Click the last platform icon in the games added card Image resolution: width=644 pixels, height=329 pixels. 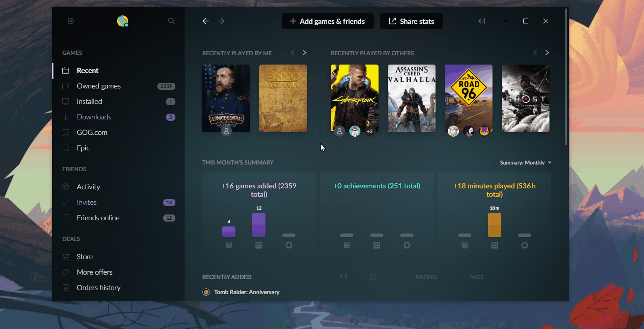pos(289,245)
